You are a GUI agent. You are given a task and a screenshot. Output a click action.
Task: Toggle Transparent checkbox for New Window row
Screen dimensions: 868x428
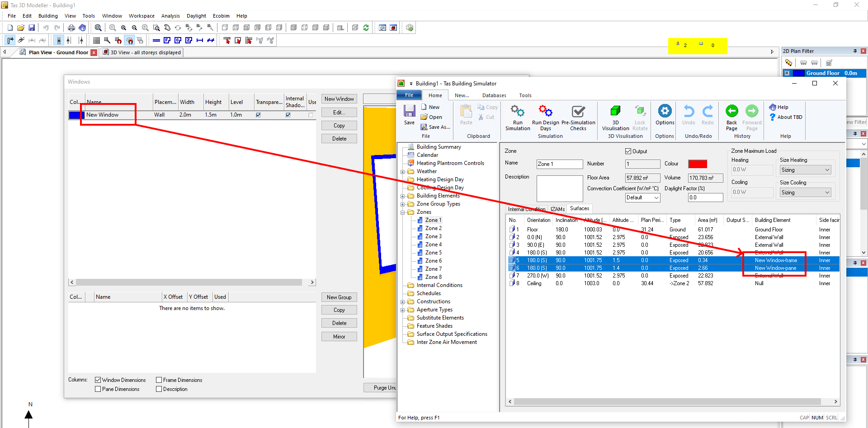[x=258, y=115]
